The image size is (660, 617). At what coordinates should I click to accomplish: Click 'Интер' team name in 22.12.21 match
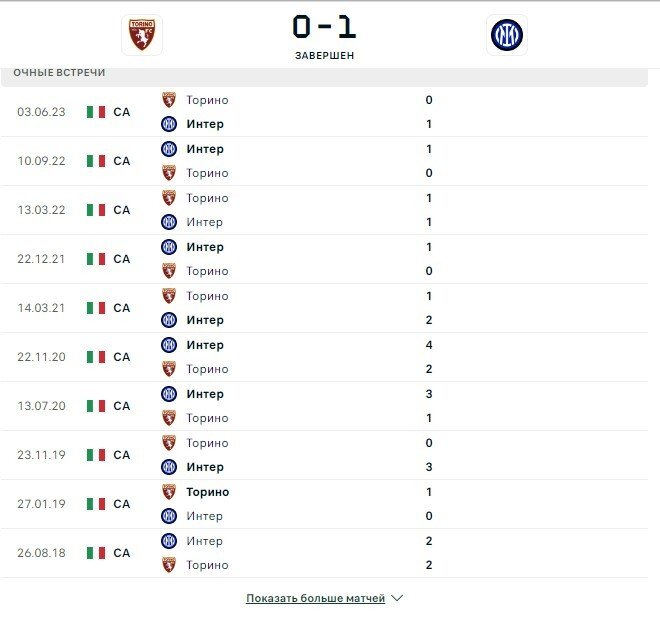coord(205,247)
